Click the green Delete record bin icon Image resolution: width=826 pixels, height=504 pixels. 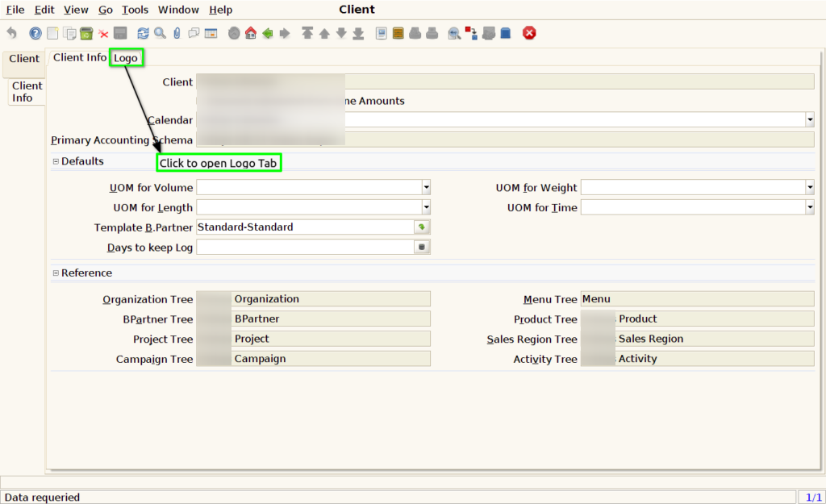(x=86, y=33)
